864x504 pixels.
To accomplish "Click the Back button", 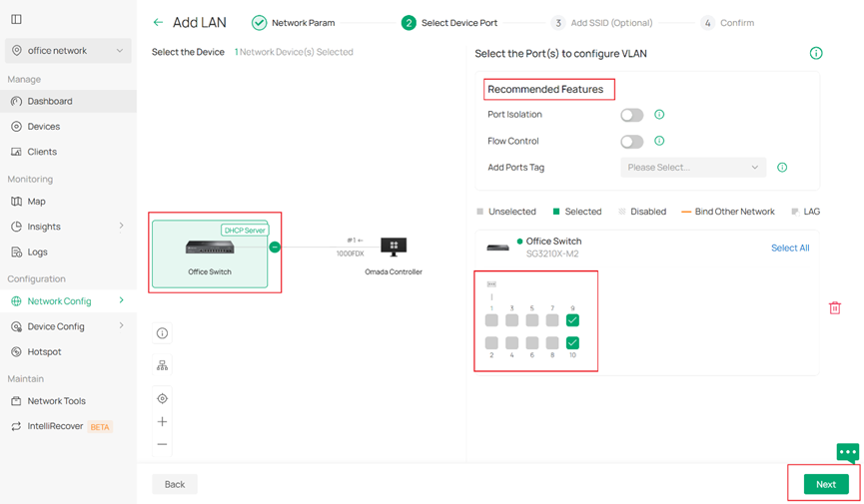I will pyautogui.click(x=175, y=484).
